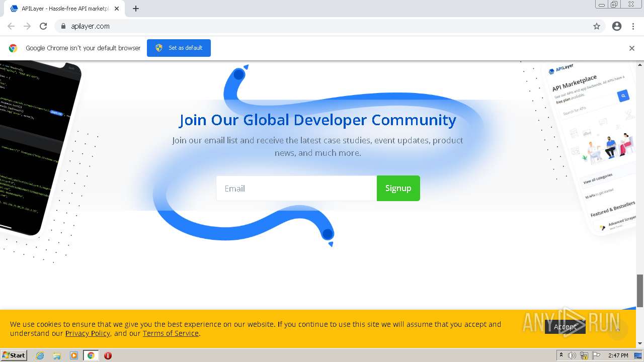Click the browser back arrow
This screenshot has height=362, width=644.
[x=11, y=26]
